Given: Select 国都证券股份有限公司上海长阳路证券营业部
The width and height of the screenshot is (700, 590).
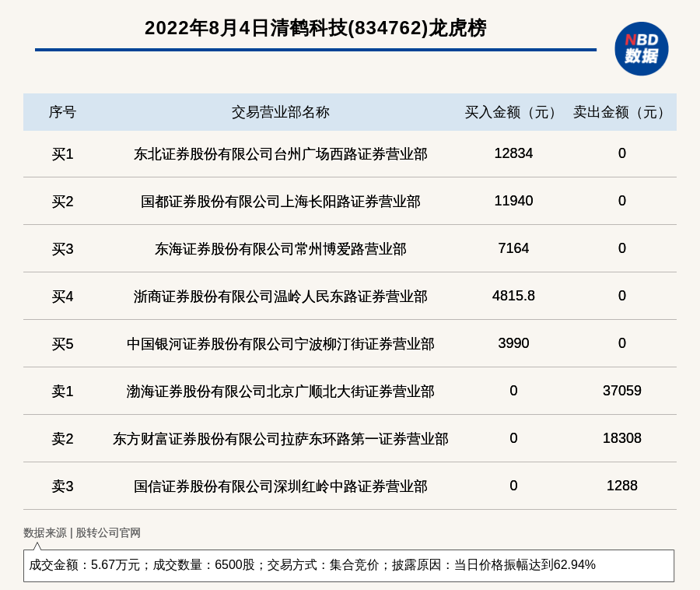Looking at the screenshot, I should [280, 202].
